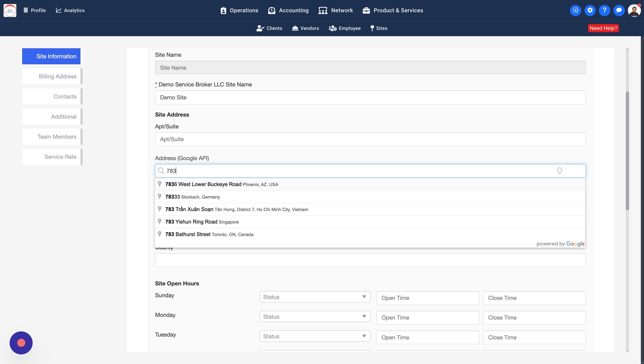
Task: Expand the Monday Status dropdown
Action: 315,316
